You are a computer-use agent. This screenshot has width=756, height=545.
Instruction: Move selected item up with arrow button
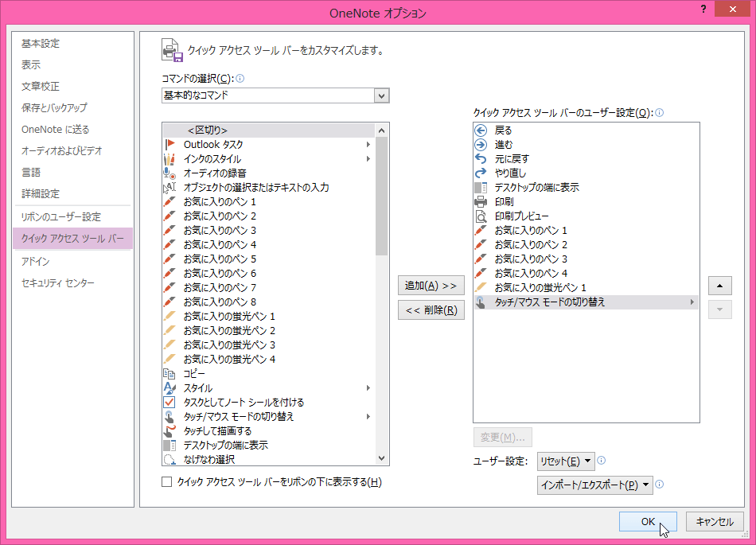pos(720,286)
